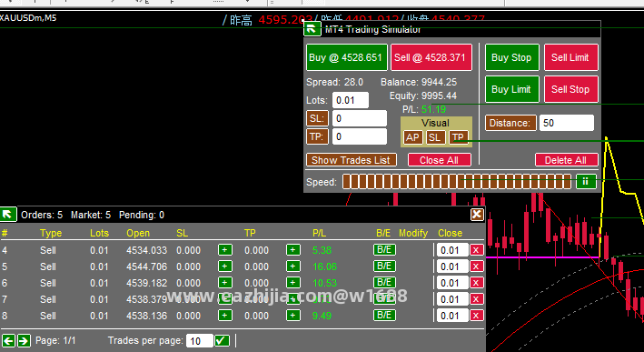
Task: Click Show Trades List button
Action: (352, 160)
